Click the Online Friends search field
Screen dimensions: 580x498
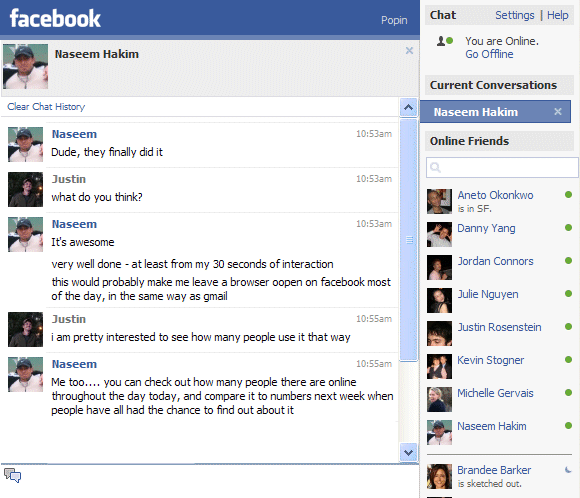[502, 167]
